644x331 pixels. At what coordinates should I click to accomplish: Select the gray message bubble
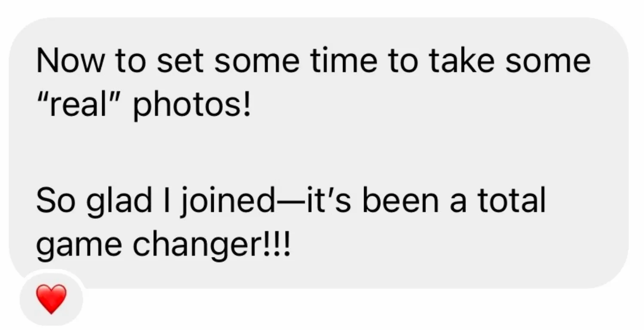tap(319, 153)
